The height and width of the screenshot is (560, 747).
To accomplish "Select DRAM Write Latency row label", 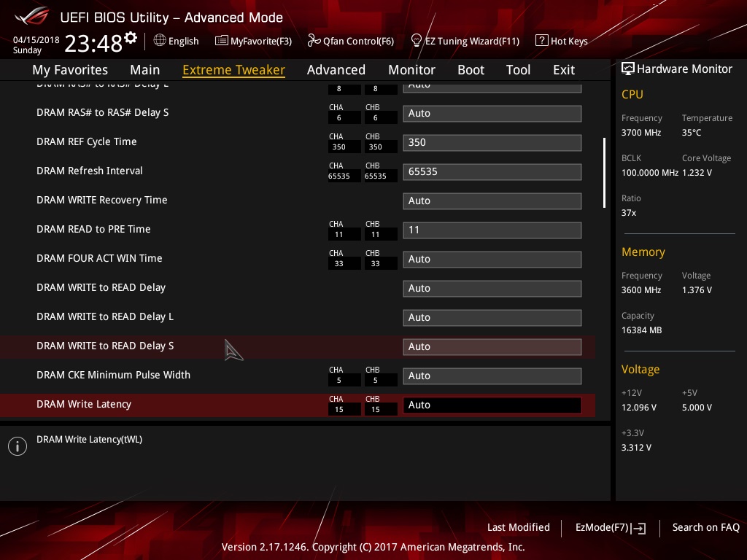I will [84, 404].
